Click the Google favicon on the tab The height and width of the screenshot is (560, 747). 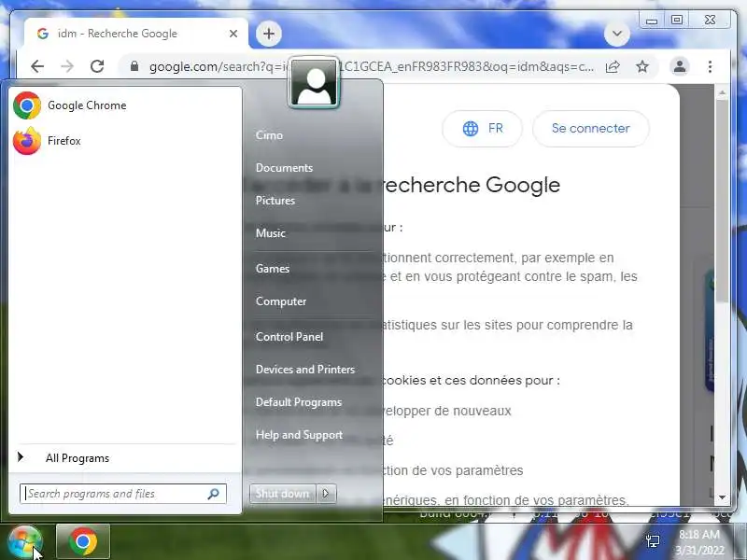click(x=43, y=34)
